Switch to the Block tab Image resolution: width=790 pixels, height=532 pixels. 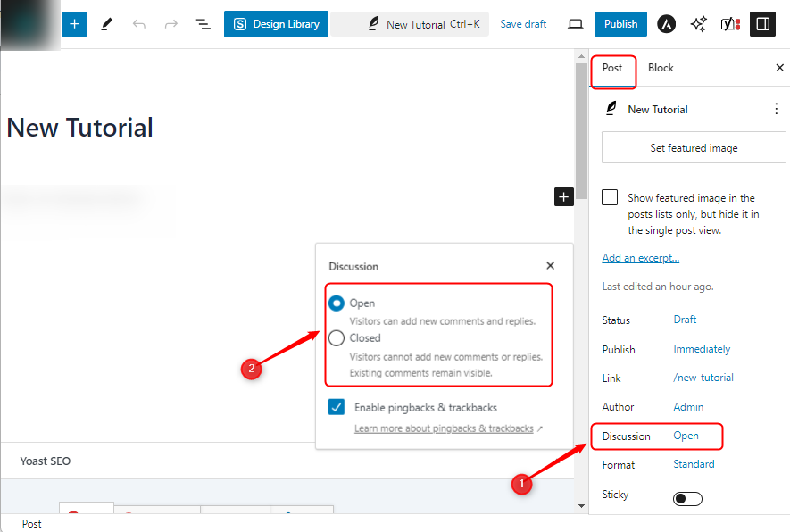[661, 68]
